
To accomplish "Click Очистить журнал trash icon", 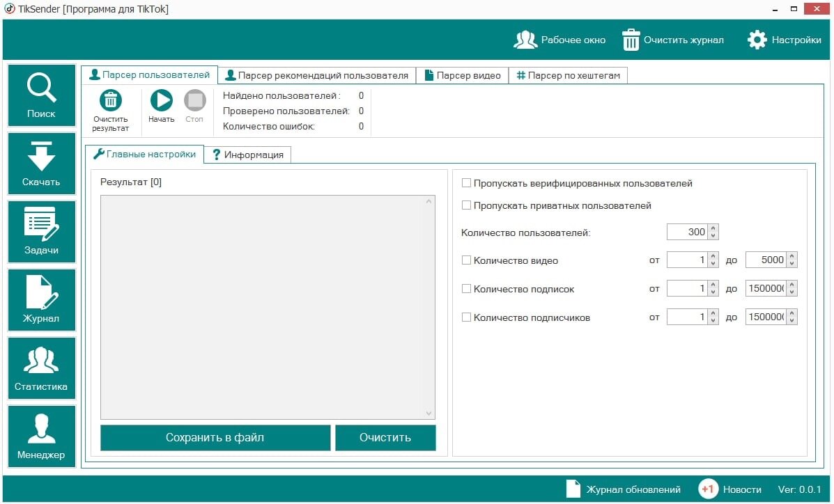I will (x=631, y=40).
